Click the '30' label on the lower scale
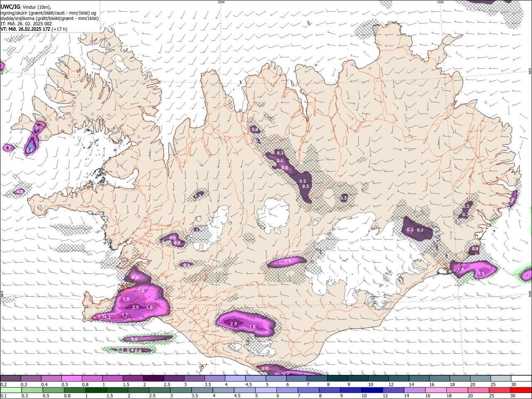 513,396
